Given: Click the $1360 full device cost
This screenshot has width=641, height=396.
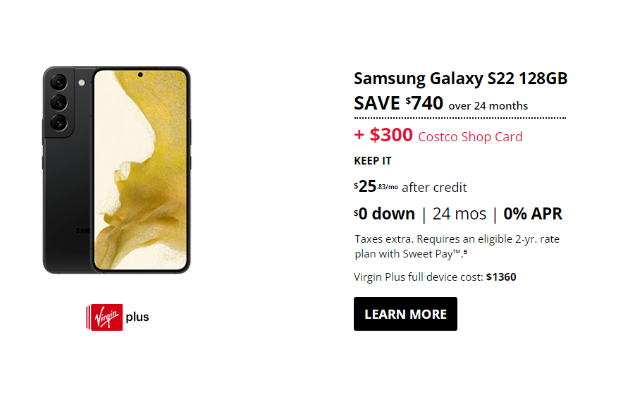Looking at the screenshot, I should pos(501,277).
